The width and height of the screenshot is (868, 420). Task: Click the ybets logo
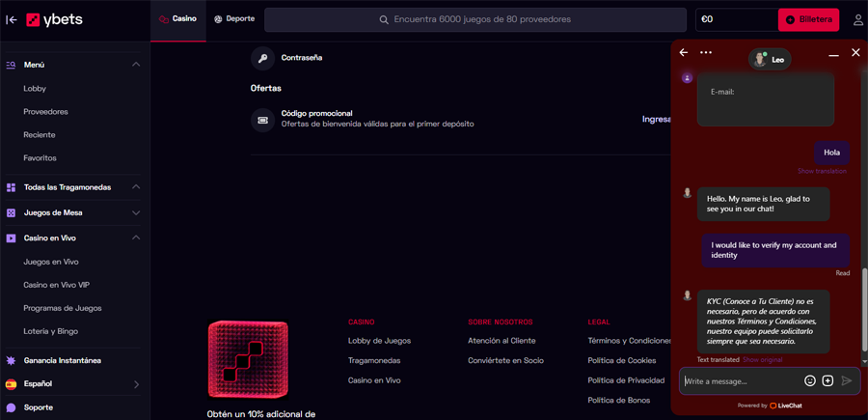point(54,20)
